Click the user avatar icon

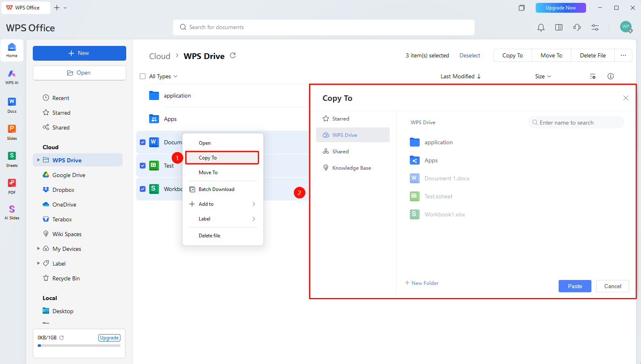[626, 27]
